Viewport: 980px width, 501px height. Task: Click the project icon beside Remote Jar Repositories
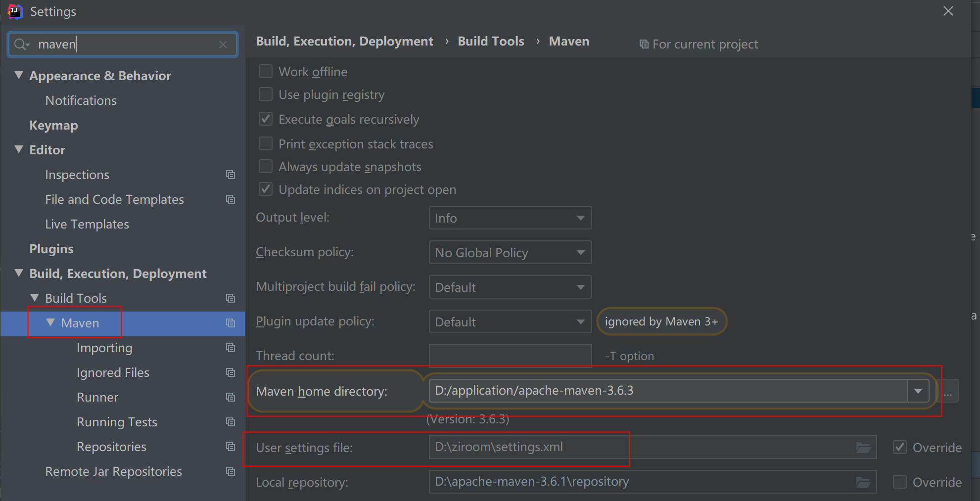231,471
